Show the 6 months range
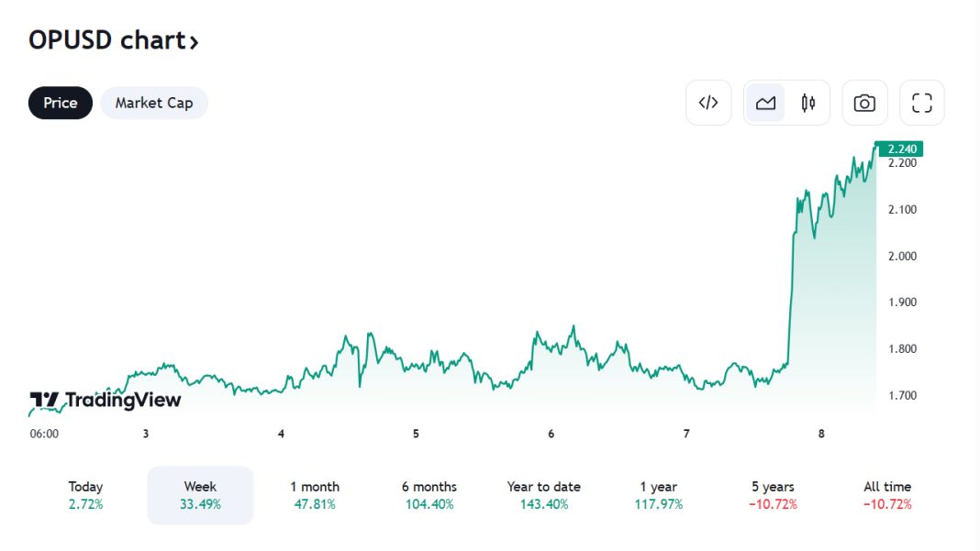 [x=429, y=495]
